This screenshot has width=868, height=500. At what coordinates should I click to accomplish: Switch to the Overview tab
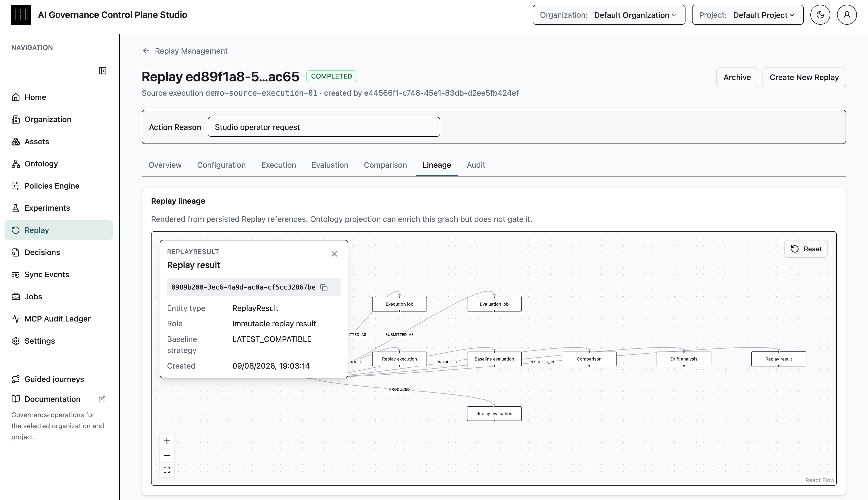tap(165, 165)
